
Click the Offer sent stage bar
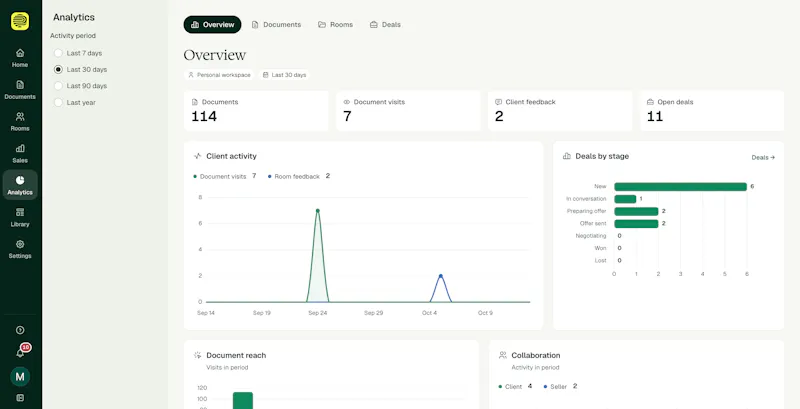pyautogui.click(x=636, y=223)
